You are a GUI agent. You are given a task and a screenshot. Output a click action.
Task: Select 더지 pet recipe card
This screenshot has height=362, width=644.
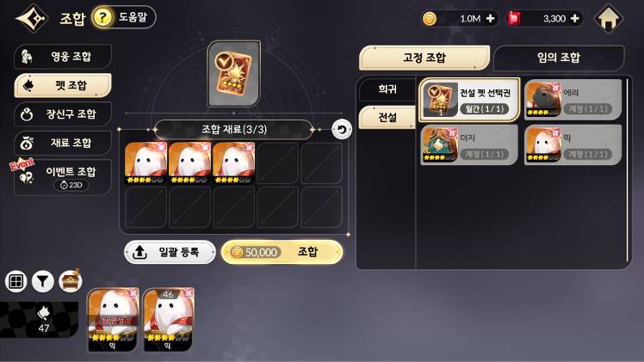point(469,144)
